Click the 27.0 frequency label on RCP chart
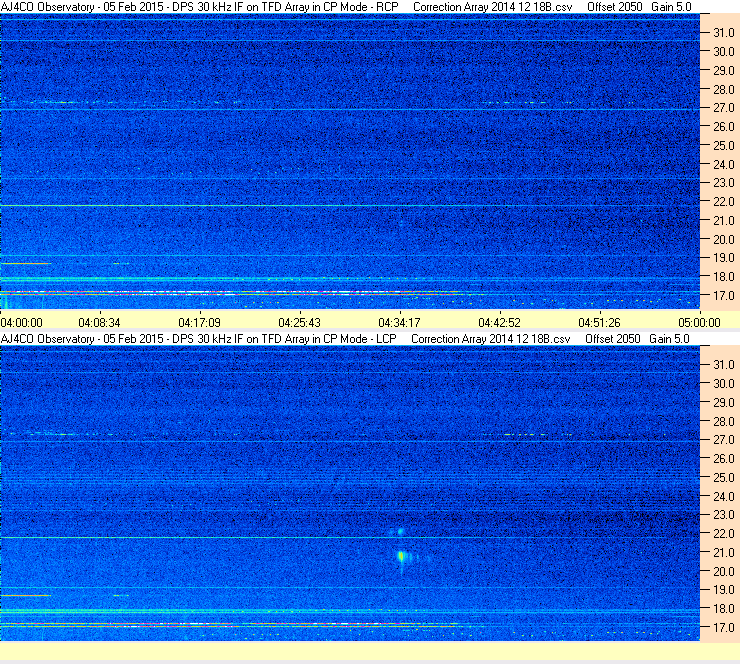The width and height of the screenshot is (740, 664). pos(723,108)
